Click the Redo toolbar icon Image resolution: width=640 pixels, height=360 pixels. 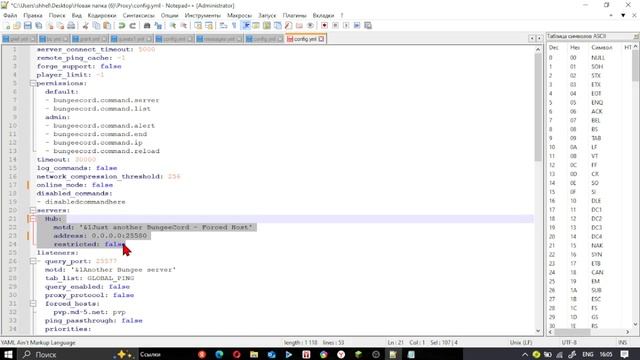coord(132,26)
